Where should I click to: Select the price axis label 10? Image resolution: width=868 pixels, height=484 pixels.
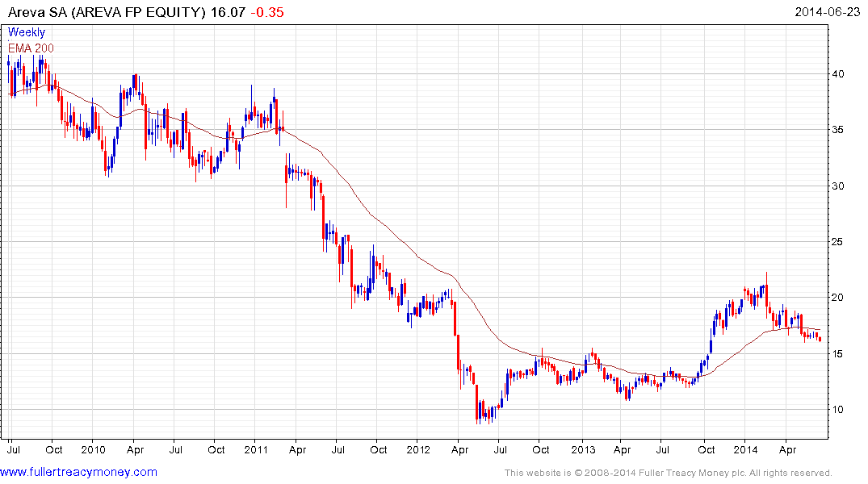tap(838, 409)
